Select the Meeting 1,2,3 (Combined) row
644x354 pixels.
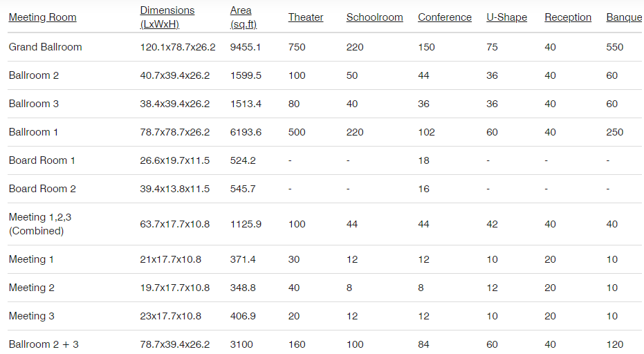tap(324, 224)
